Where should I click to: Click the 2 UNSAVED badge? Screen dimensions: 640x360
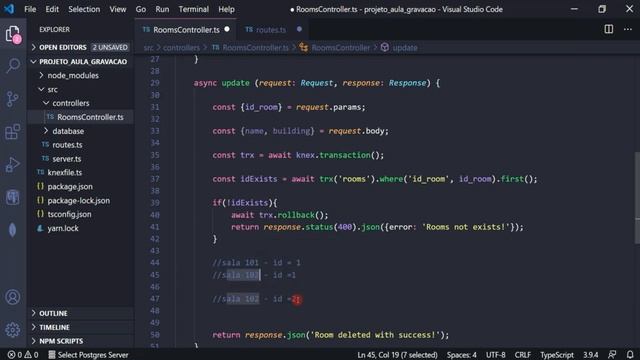110,47
